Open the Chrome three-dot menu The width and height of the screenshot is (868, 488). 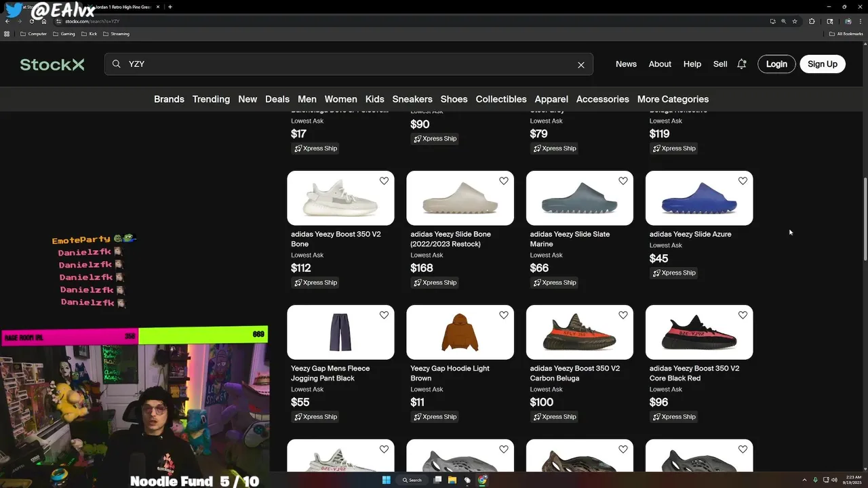click(x=861, y=21)
